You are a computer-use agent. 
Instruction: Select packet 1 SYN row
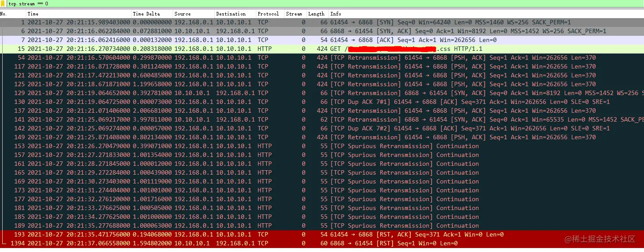pos(322,22)
